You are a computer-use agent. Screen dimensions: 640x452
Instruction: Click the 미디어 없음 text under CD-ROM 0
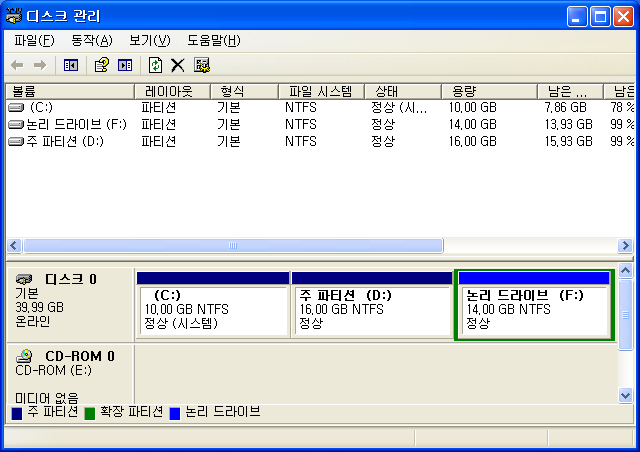click(47, 397)
